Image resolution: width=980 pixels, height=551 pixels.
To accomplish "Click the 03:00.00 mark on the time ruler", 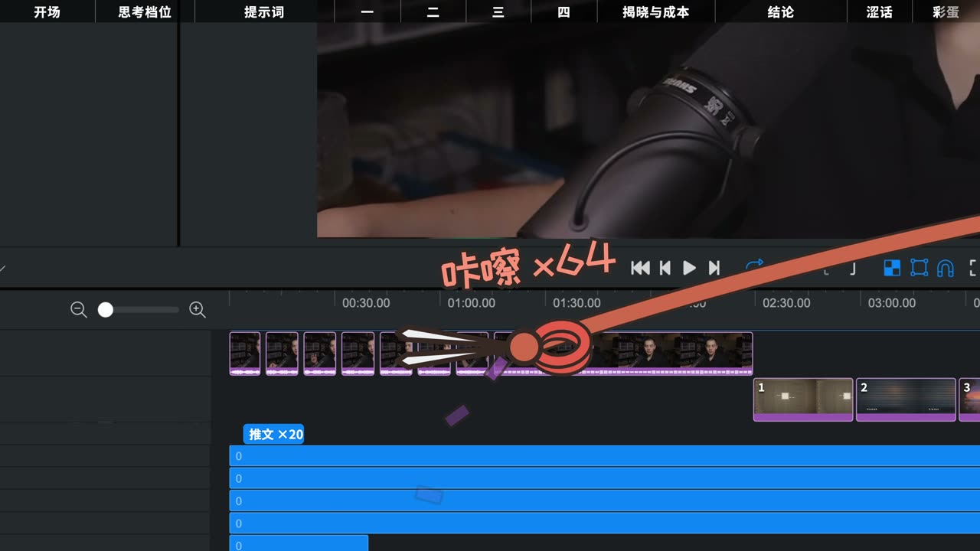I will (x=892, y=303).
